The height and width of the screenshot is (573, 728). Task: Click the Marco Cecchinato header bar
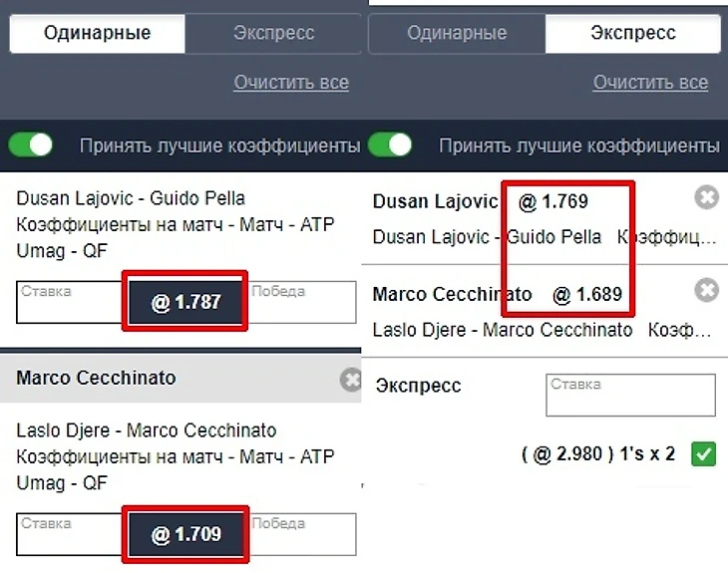(x=170, y=378)
